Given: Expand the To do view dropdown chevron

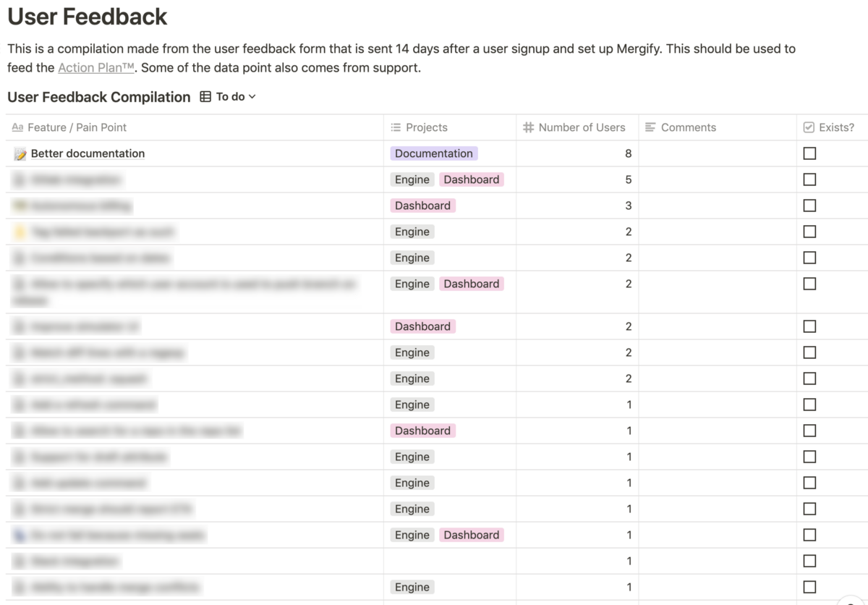Looking at the screenshot, I should coord(252,97).
